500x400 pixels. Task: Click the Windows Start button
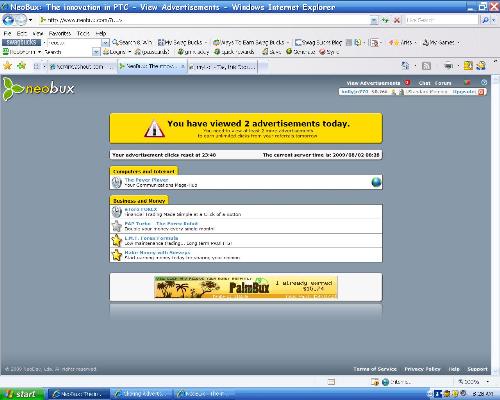click(22, 394)
